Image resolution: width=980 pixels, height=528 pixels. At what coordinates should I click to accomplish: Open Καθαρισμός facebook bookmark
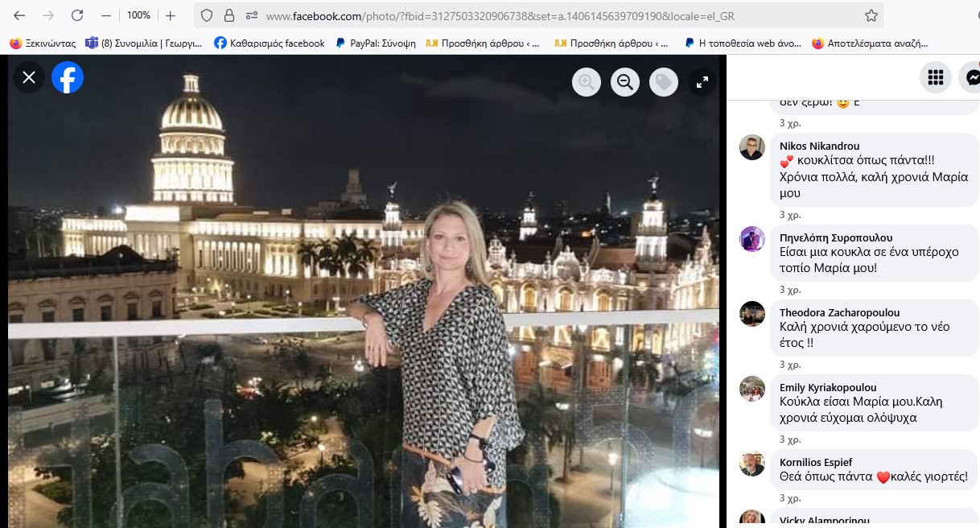click(x=270, y=43)
